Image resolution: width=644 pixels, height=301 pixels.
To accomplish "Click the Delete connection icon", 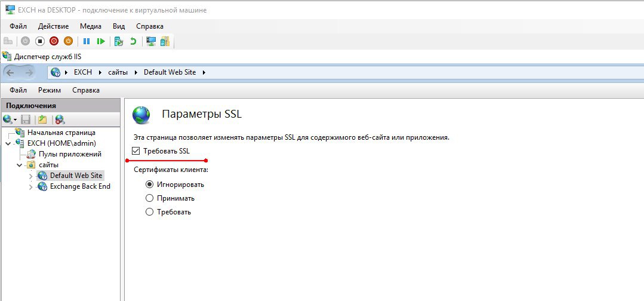I will (60, 119).
